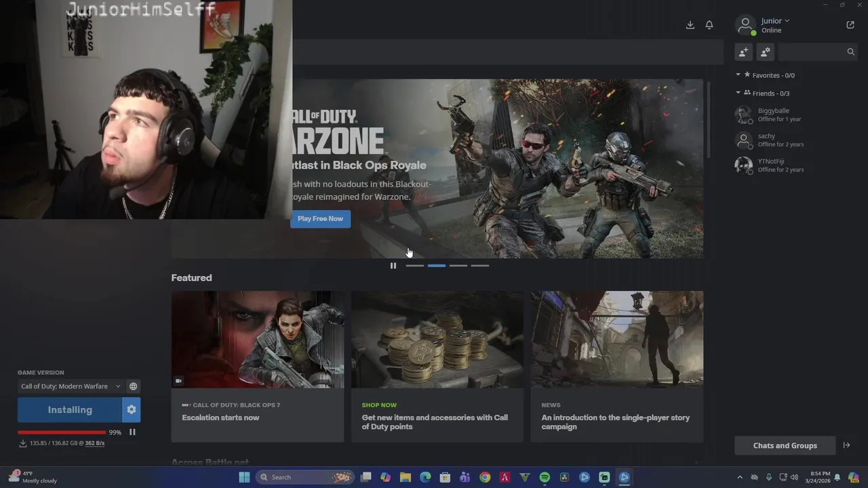868x488 pixels.
Task: Open the notifications bell
Action: [709, 25]
